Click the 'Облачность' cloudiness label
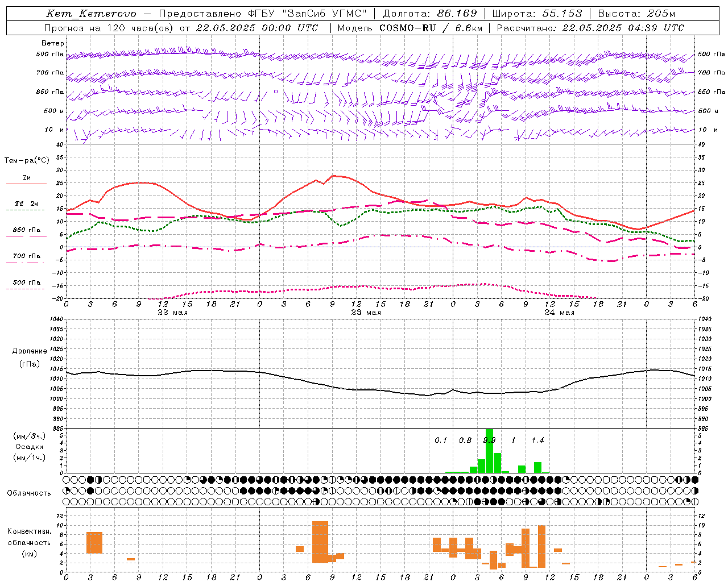Image resolution: width=728 pixels, height=582 pixels. click(x=29, y=493)
